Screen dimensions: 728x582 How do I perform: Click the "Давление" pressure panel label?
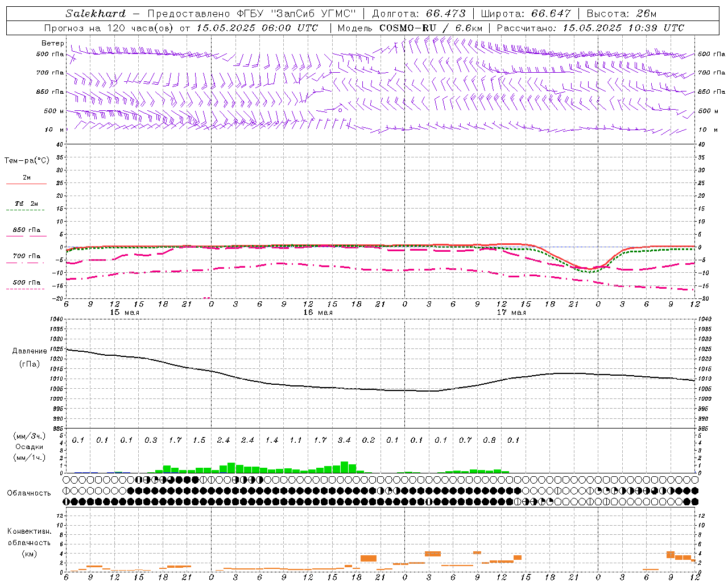(x=30, y=351)
